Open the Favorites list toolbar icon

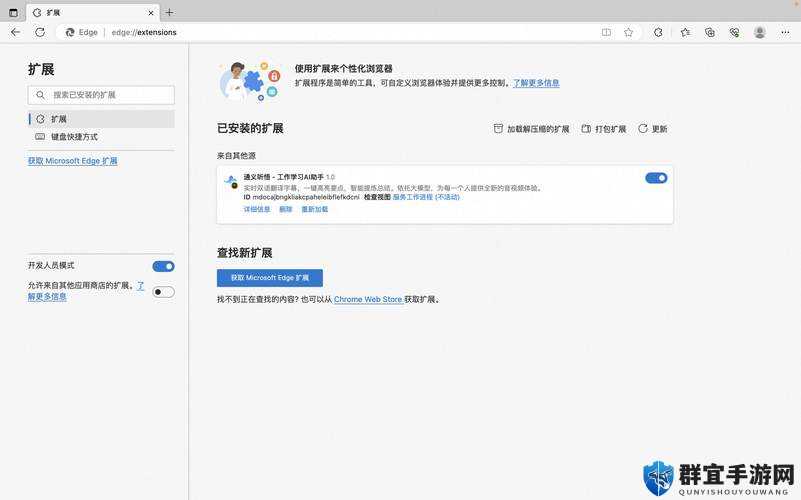click(x=686, y=32)
